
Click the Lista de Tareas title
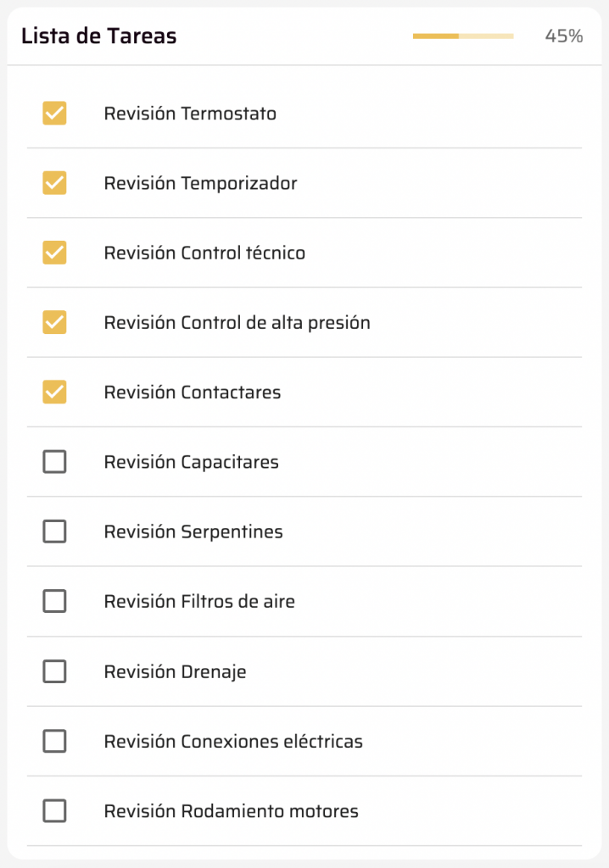coord(98,36)
